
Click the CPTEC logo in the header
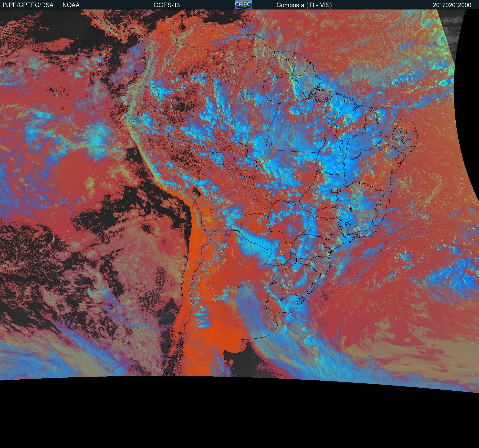243,5
